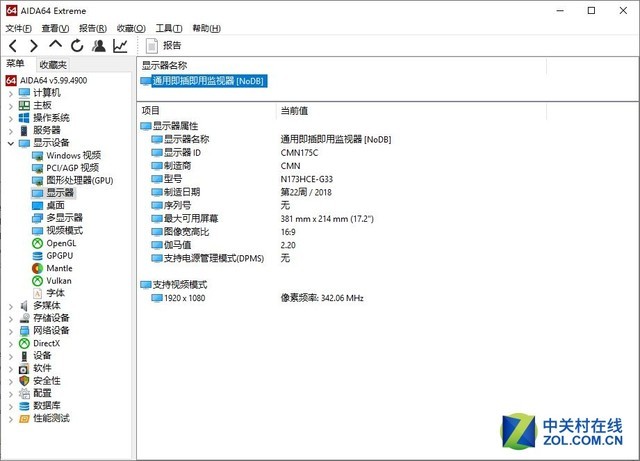The width and height of the screenshot is (640, 461).
Task: Select the 最大可用屏幕 row
Action: pos(262,218)
